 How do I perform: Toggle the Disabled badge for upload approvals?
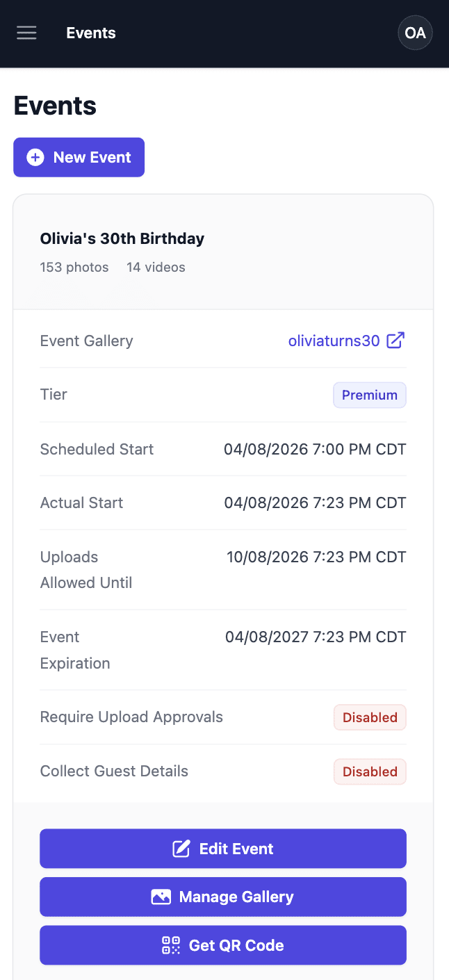click(x=370, y=717)
